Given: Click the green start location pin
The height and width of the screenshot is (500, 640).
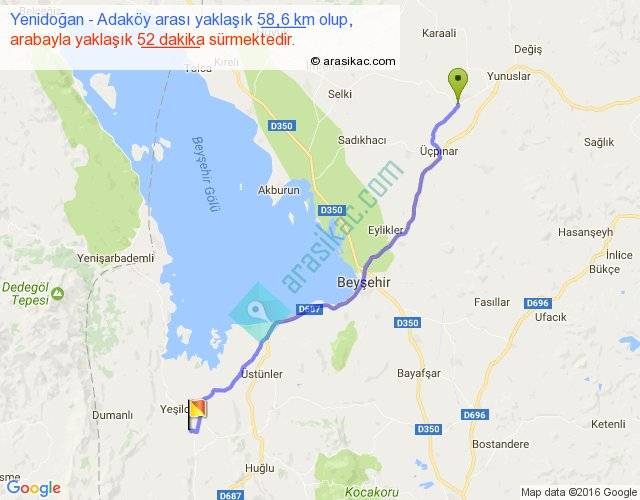Looking at the screenshot, I should (x=458, y=84).
